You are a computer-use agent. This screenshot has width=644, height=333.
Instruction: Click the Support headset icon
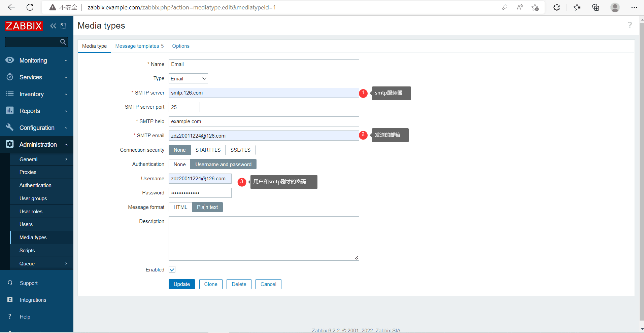click(10, 283)
